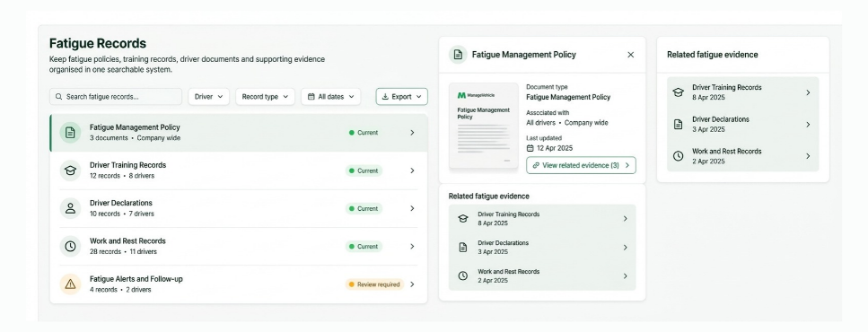Click the link icon in View related evidence
The width and height of the screenshot is (868, 332).
tap(536, 165)
